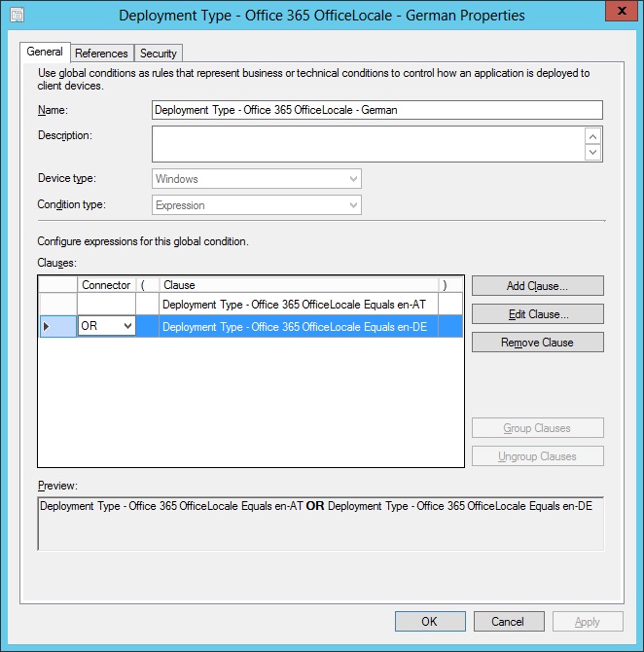Select the General tab
This screenshot has width=644, height=652.
pos(45,53)
